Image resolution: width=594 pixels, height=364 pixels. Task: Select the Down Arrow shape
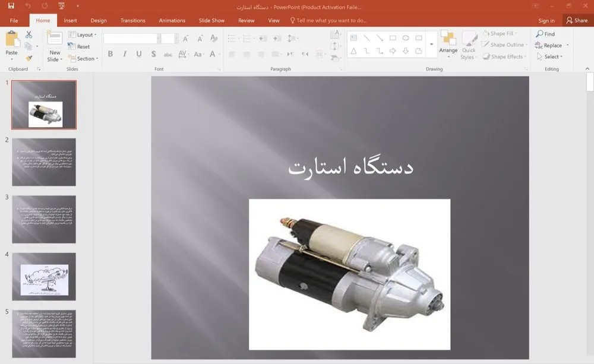pos(406,50)
